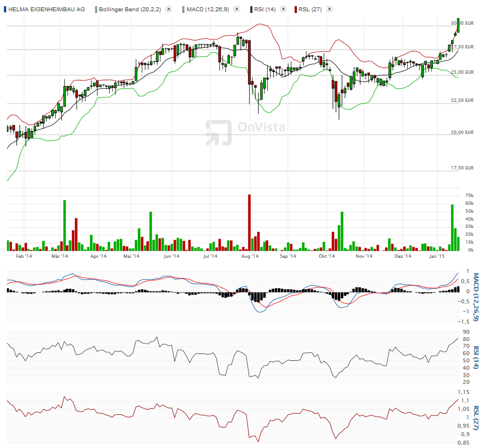Click the Bollinger Band (20,2,2) legend label

point(130,9)
